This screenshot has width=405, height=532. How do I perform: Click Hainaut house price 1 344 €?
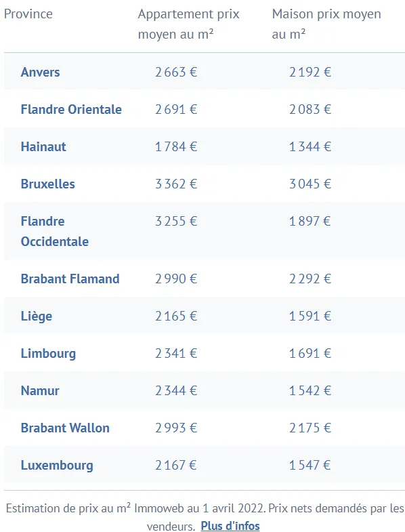point(310,146)
